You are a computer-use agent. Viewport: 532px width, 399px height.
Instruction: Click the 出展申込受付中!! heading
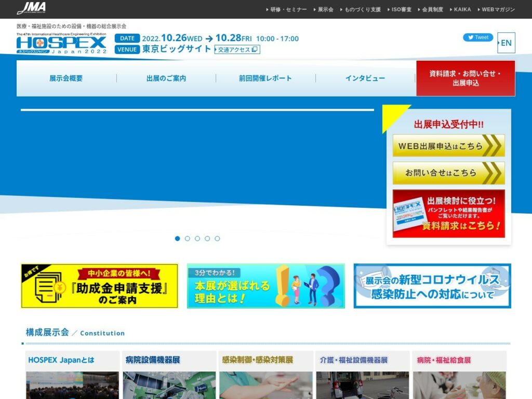[448, 125]
